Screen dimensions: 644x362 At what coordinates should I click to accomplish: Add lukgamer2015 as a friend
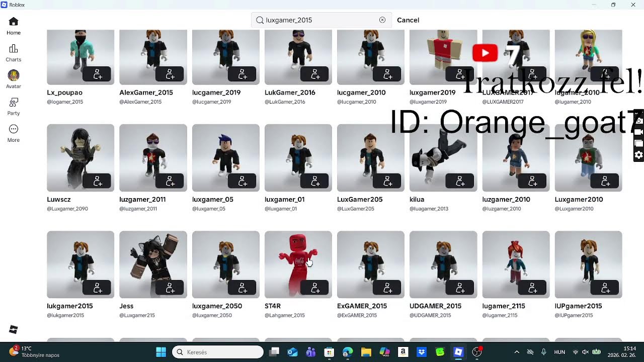pos(98,288)
